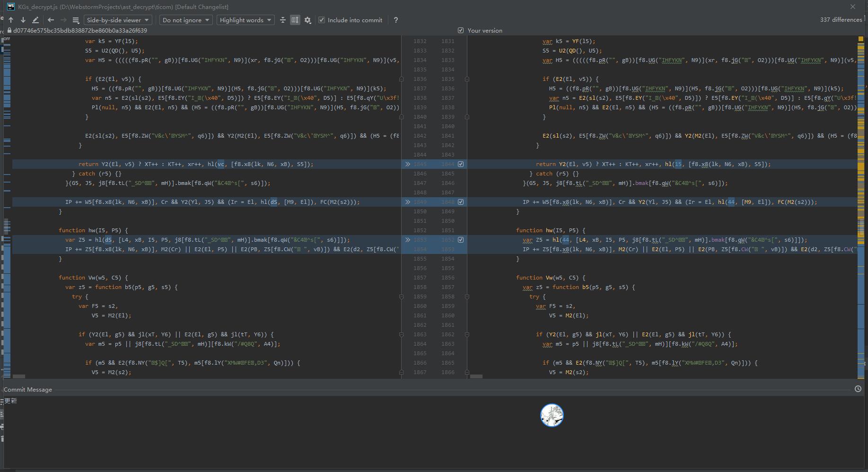Open commit message history clock icon
Viewport: 868px width, 472px height.
858,389
